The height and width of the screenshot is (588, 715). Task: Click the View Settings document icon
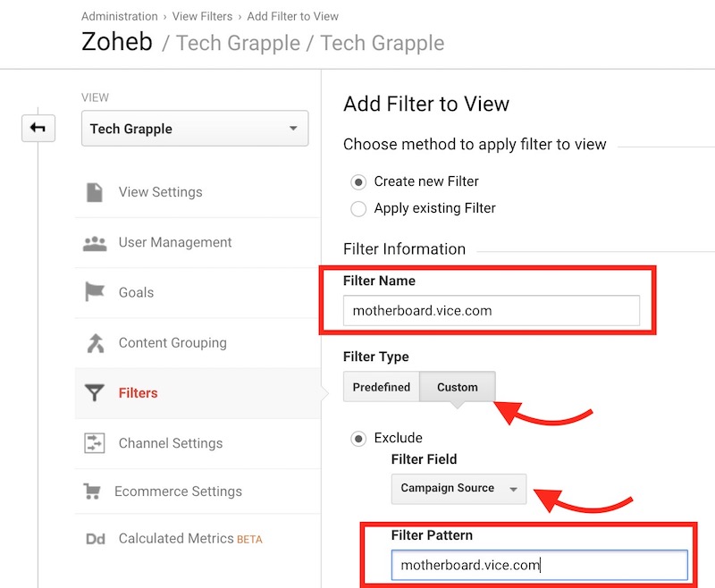click(x=94, y=192)
